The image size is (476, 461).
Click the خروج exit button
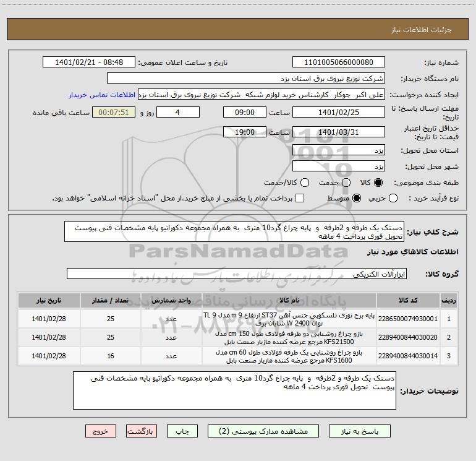pos(101,431)
